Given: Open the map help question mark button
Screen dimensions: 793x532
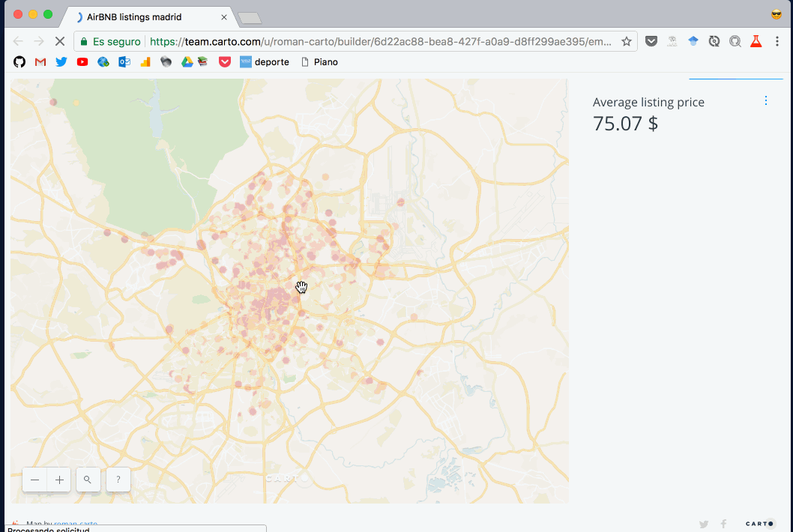Looking at the screenshot, I should click(118, 480).
